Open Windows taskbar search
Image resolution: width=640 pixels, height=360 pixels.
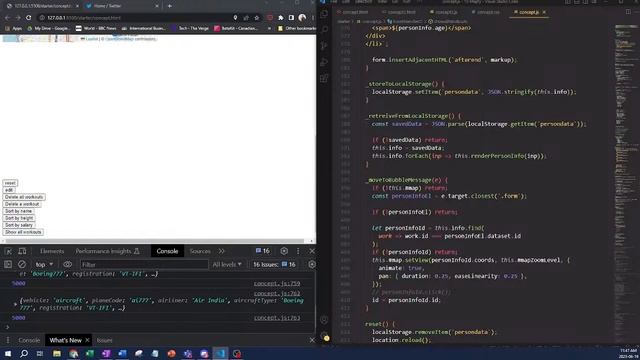(24, 353)
